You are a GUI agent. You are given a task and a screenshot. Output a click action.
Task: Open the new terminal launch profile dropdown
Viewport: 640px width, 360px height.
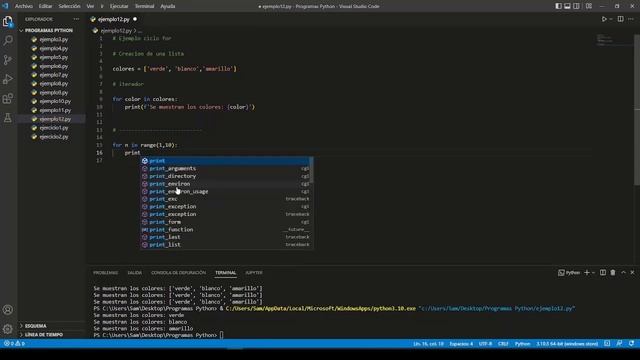pos(593,273)
